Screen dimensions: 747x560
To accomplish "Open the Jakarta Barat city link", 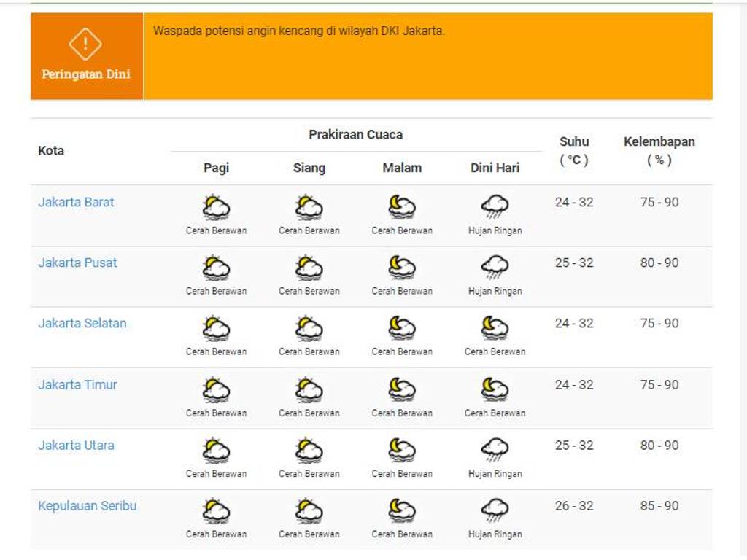I will pyautogui.click(x=76, y=202).
